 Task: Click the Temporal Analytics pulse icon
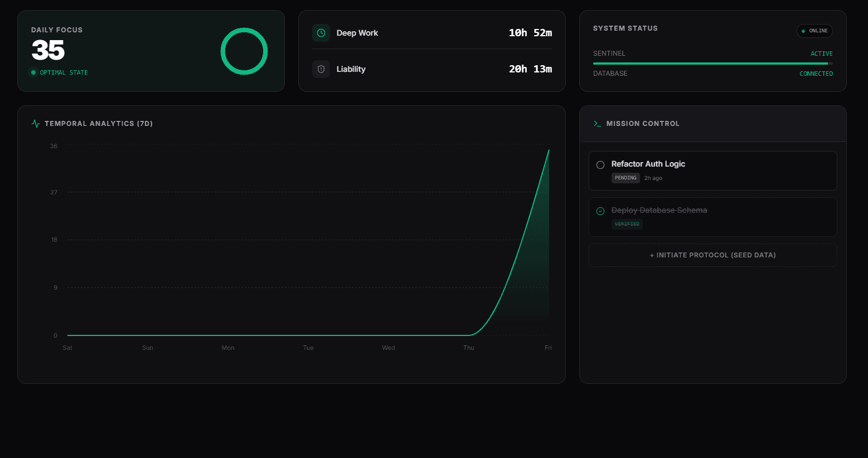(x=36, y=124)
